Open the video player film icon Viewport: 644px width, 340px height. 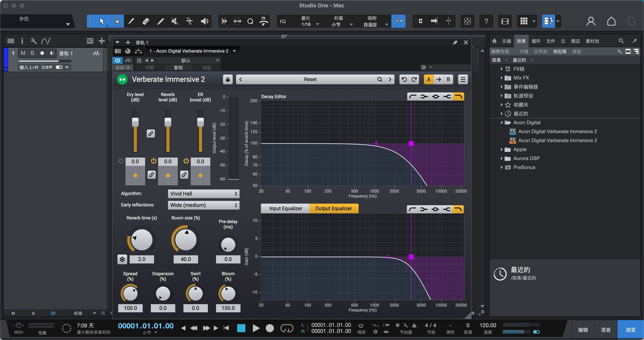[x=505, y=21]
